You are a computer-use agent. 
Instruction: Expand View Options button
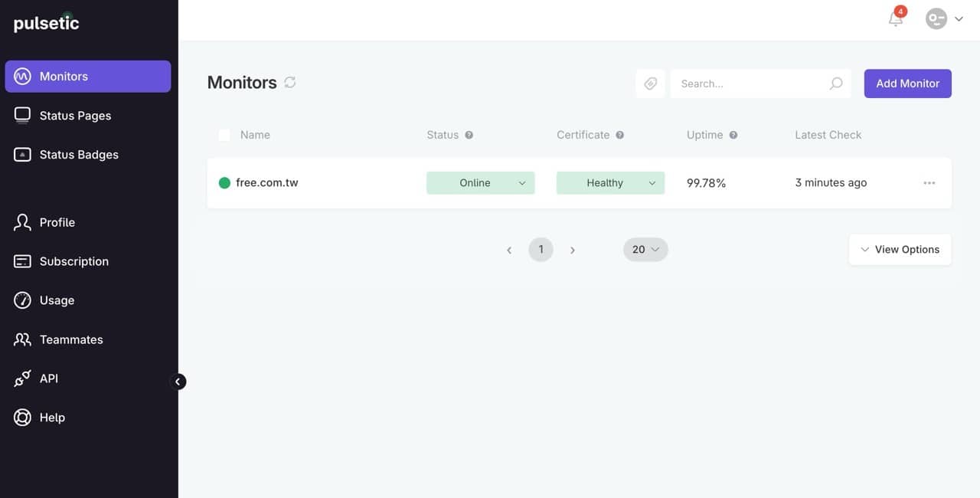click(x=900, y=250)
